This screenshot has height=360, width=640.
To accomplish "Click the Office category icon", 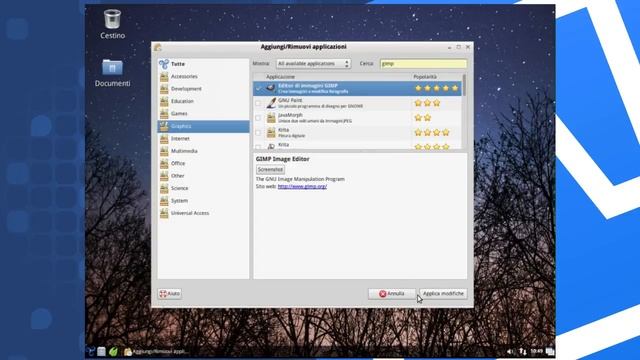I will coord(164,163).
